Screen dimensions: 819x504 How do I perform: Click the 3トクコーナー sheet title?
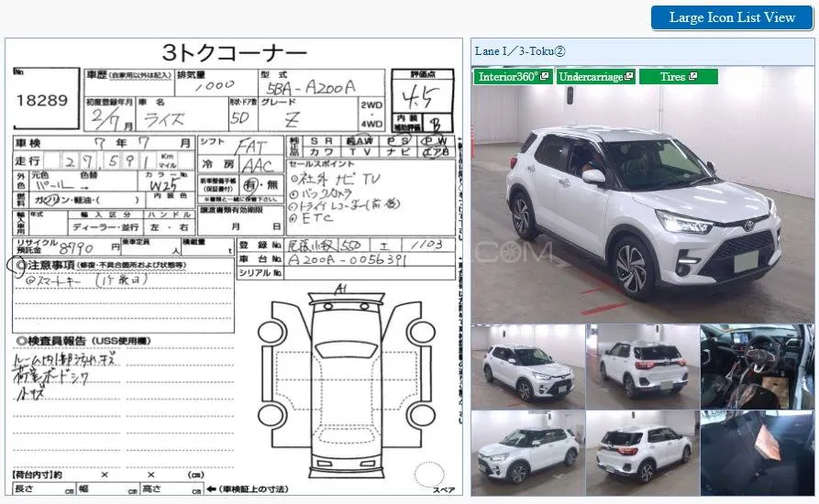tap(234, 53)
